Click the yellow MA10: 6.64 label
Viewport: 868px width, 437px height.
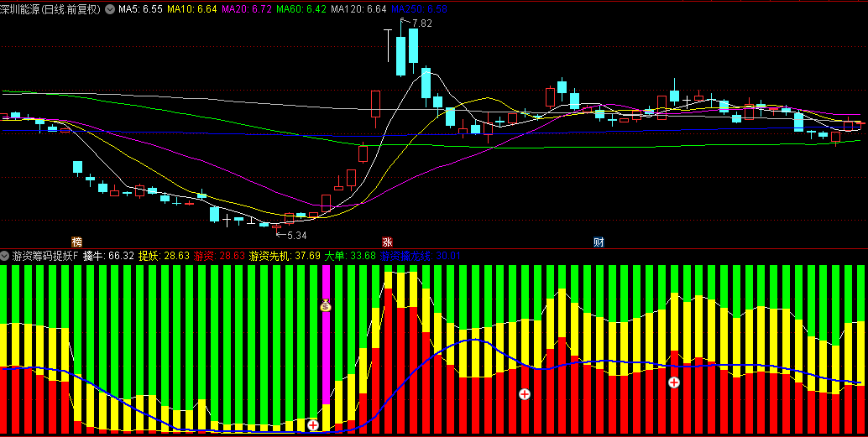(x=191, y=9)
